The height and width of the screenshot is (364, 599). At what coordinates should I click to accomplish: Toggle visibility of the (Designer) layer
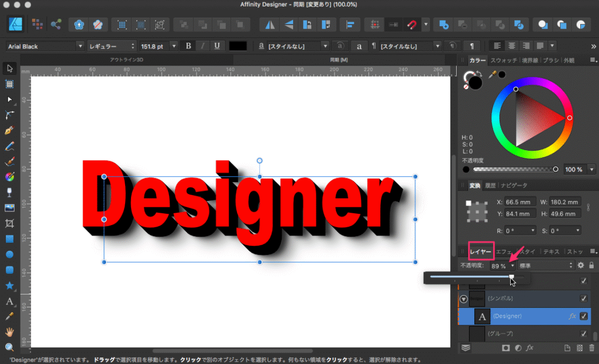[583, 316]
